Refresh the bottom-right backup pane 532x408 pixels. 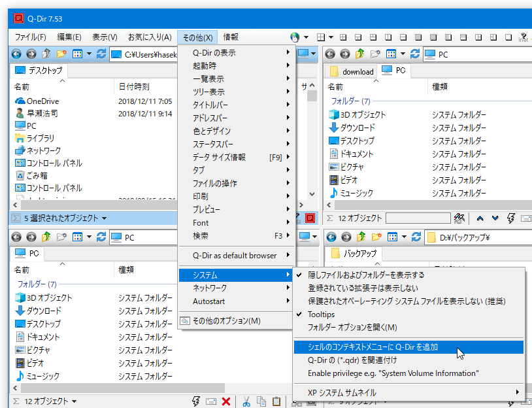tap(416, 237)
